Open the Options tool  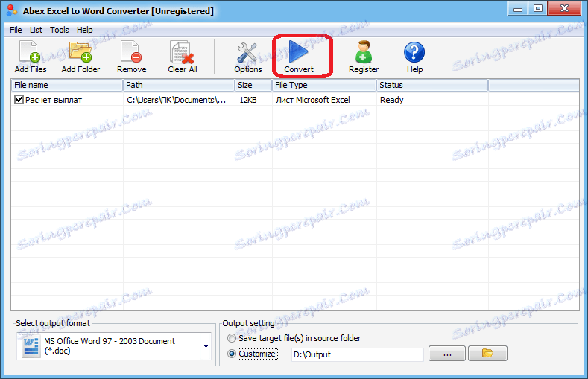coord(248,57)
